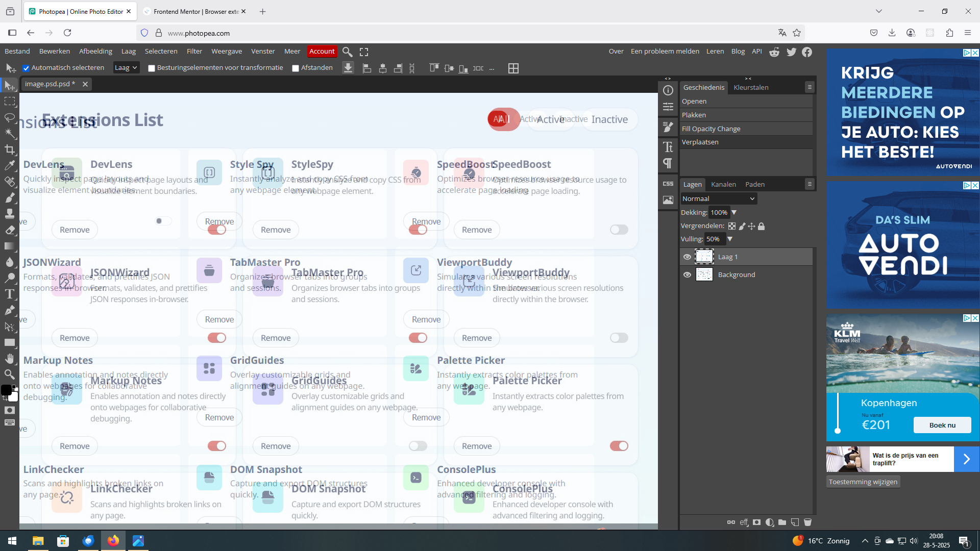Click the red Account button

(322, 51)
